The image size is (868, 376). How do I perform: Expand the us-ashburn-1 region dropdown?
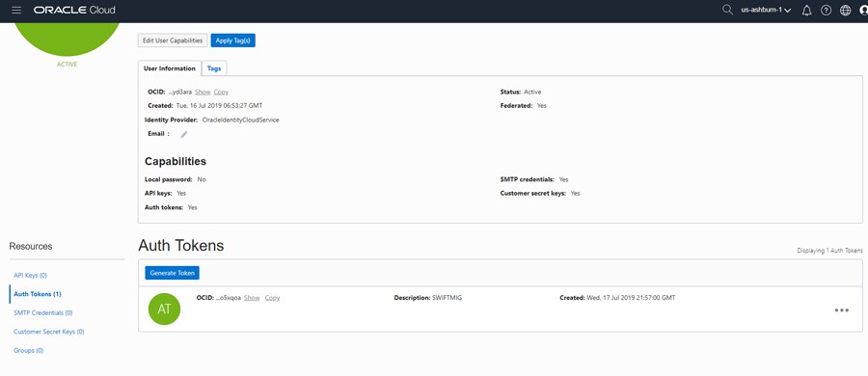pos(766,11)
